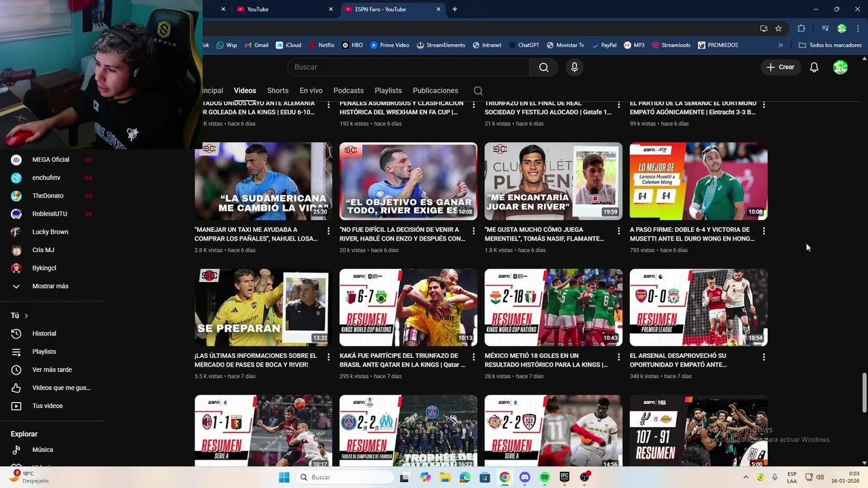The width and height of the screenshot is (868, 488).
Task: Click the install app icon in address bar
Action: click(764, 28)
